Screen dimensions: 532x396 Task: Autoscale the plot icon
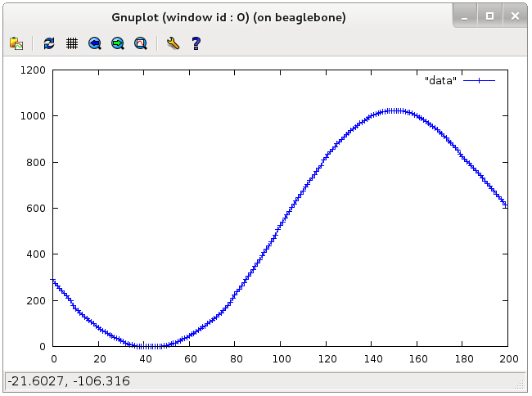tap(141, 43)
